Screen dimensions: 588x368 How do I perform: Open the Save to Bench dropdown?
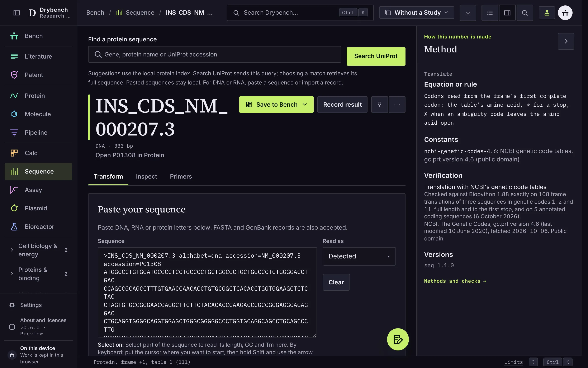276,104
